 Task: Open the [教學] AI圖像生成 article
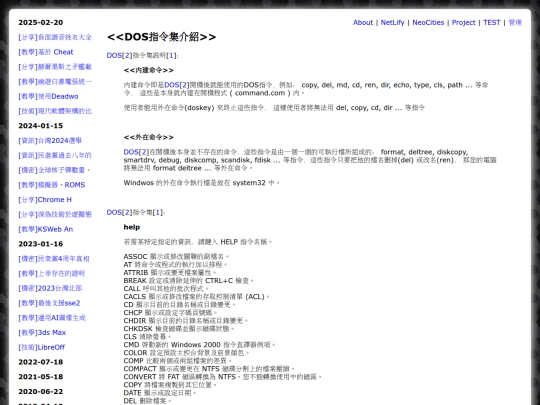52,318
